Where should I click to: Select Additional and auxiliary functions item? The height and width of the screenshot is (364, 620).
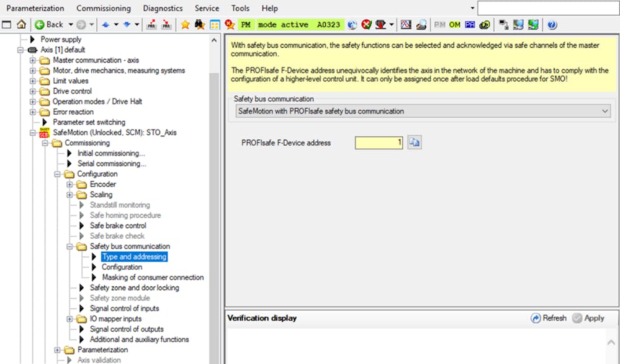tap(139, 339)
